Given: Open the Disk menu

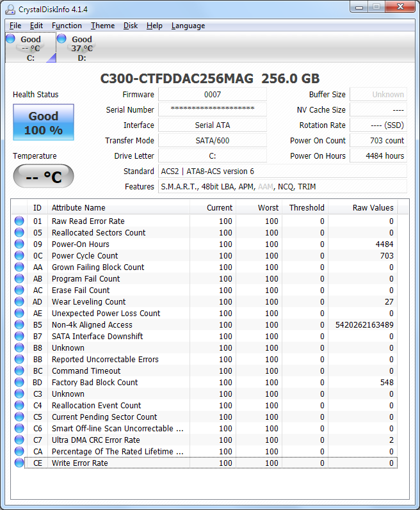Looking at the screenshot, I should click(131, 26).
